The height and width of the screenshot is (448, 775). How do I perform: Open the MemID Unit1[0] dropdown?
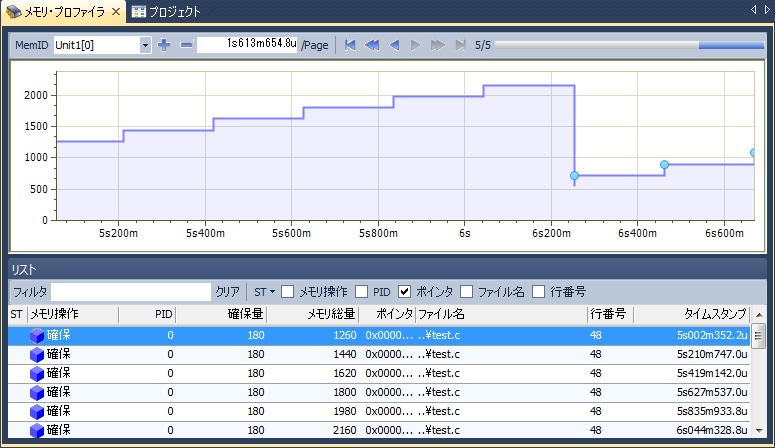145,45
